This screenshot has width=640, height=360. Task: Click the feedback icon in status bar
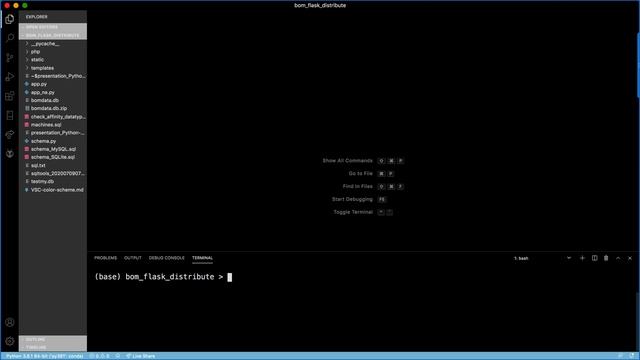click(x=620, y=356)
